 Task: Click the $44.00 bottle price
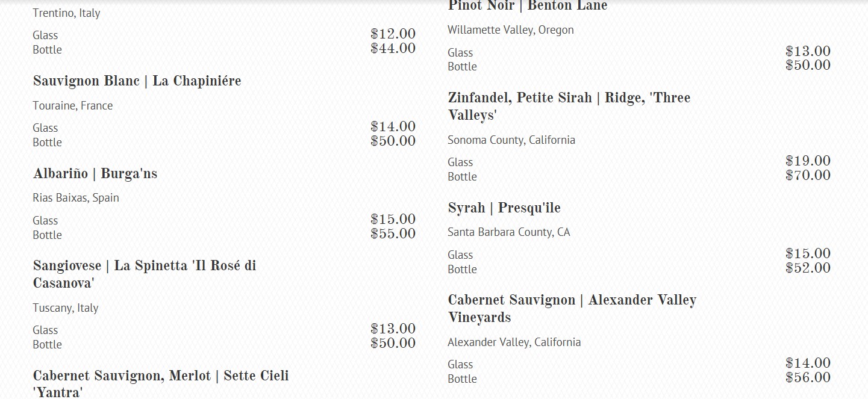pos(393,49)
